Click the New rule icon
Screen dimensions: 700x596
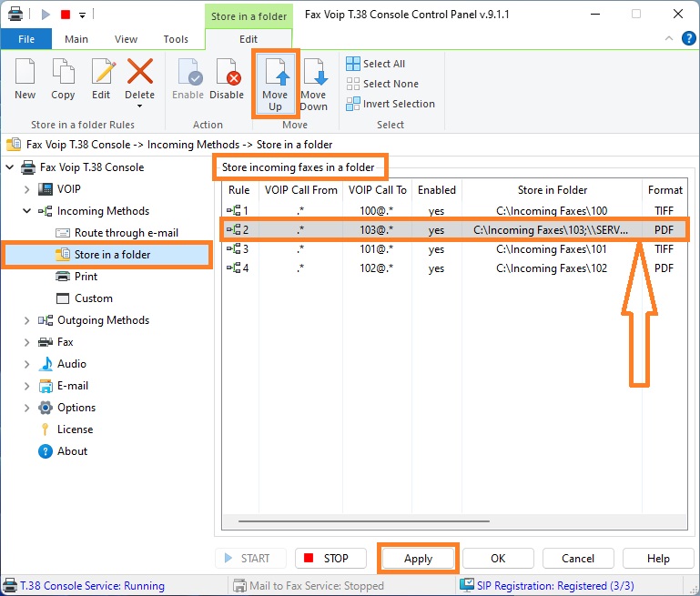pos(25,71)
